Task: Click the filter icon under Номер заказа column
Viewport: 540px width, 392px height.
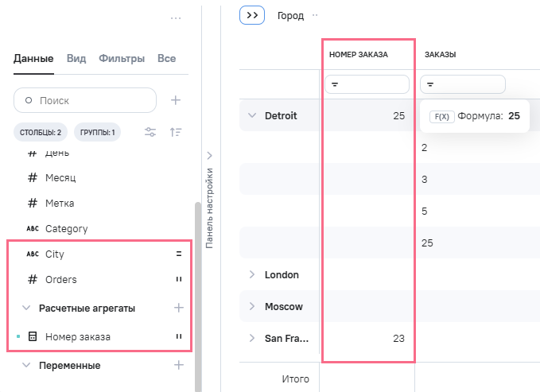Action: (335, 84)
